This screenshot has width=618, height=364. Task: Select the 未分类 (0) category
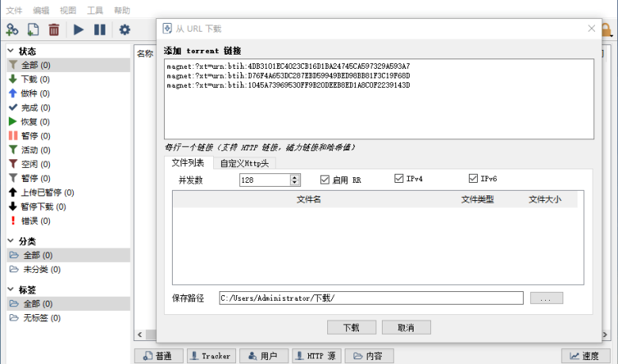pos(69,269)
